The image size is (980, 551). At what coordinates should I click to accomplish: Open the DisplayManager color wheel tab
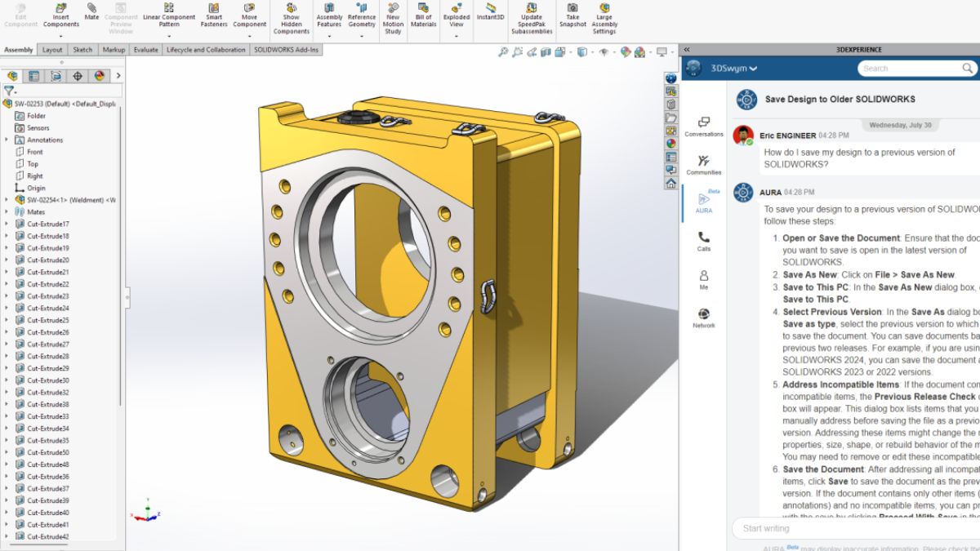[x=100, y=76]
